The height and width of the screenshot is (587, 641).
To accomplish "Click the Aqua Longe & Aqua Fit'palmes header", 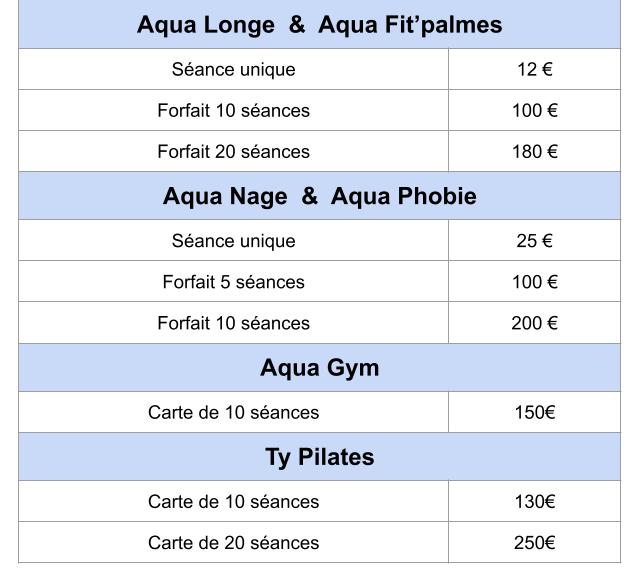I will pos(319,25).
